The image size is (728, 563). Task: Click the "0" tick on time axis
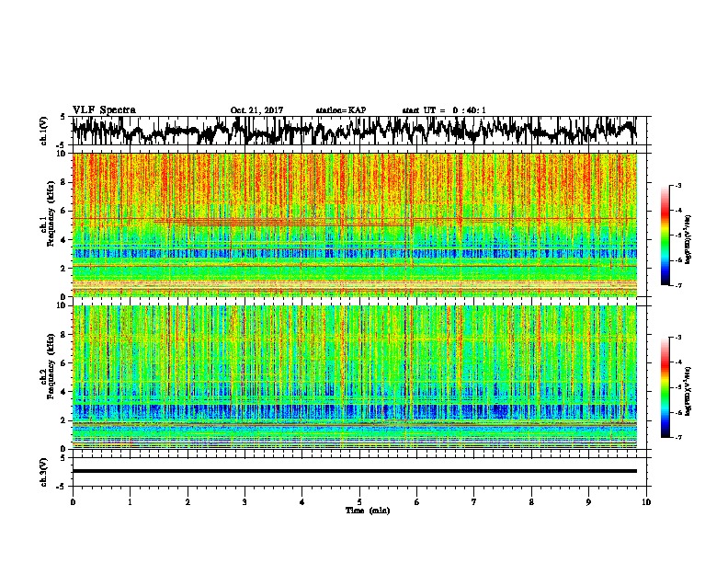(73, 501)
